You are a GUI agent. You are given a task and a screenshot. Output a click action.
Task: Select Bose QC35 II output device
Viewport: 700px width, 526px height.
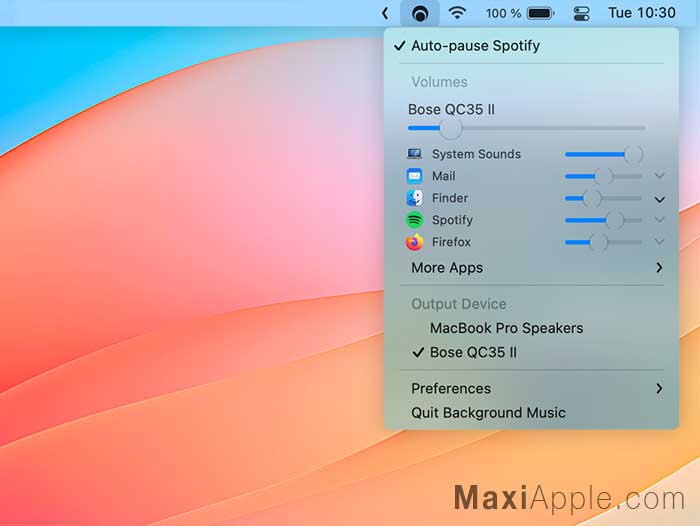(531, 352)
